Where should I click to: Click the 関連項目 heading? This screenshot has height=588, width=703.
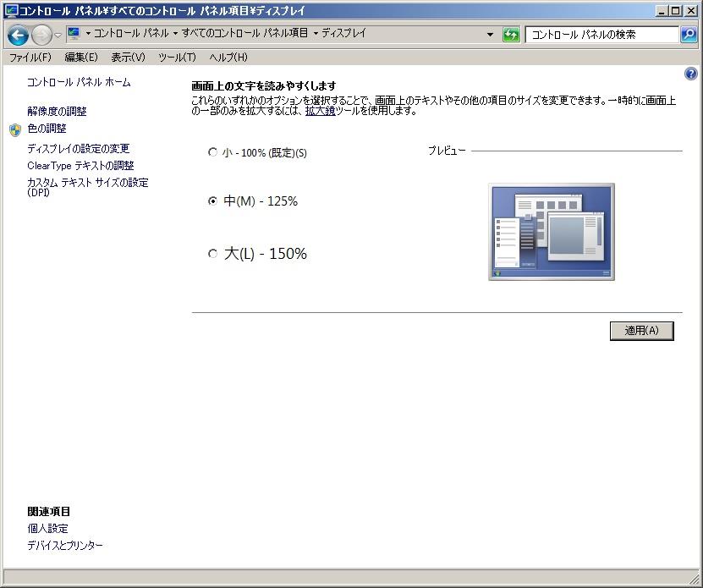[49, 511]
